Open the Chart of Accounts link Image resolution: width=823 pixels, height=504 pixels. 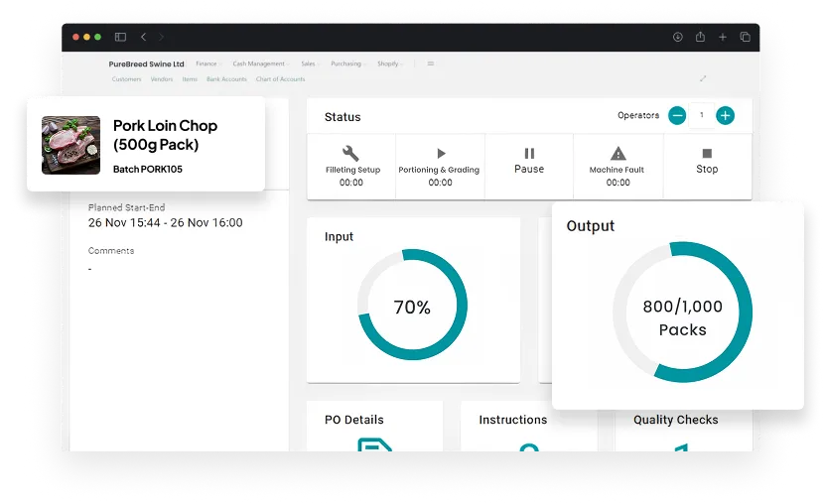pyautogui.click(x=281, y=79)
